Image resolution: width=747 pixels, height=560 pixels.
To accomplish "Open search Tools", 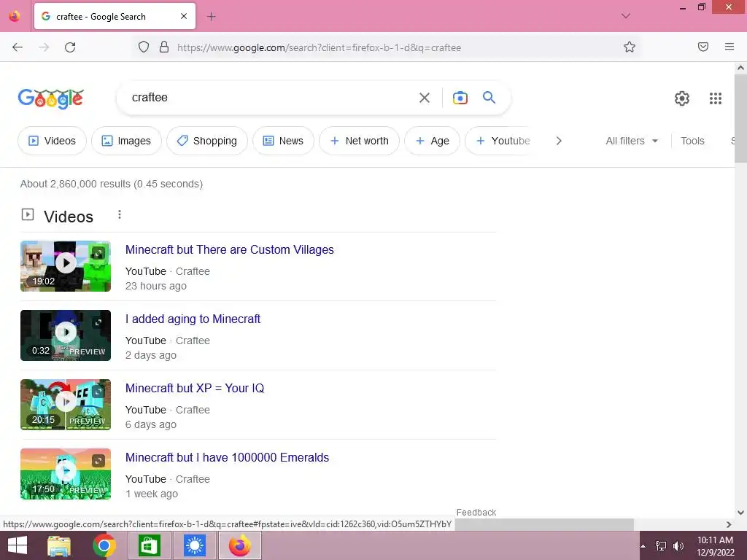I will coord(692,141).
